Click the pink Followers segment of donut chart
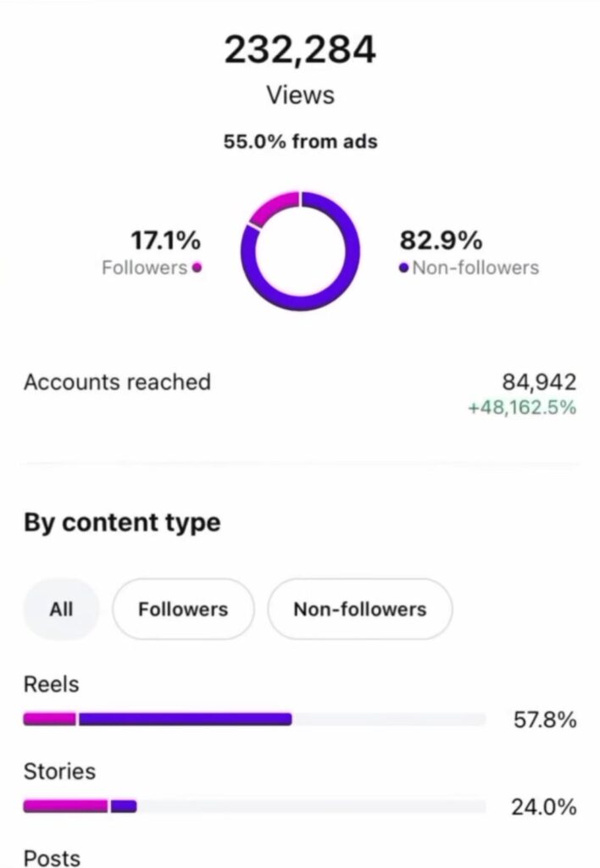 272,206
